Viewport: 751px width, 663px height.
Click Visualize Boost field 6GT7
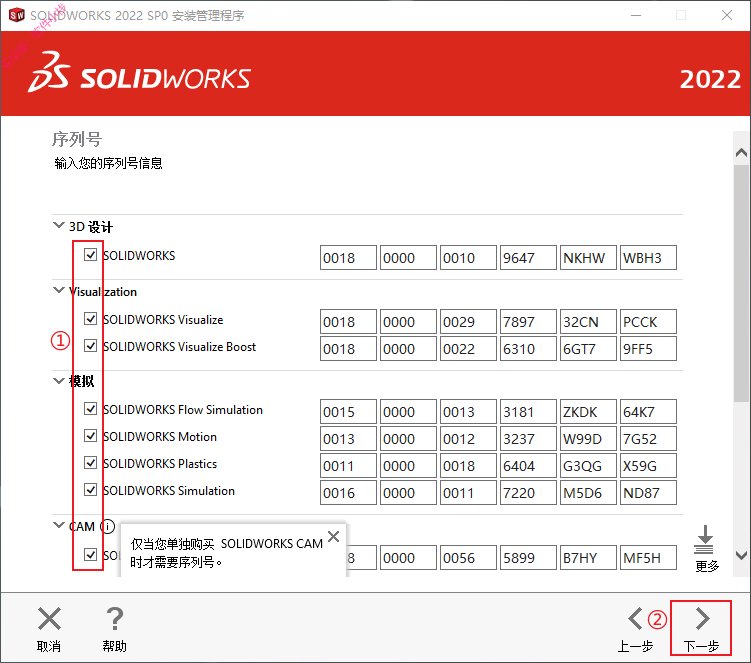point(588,348)
